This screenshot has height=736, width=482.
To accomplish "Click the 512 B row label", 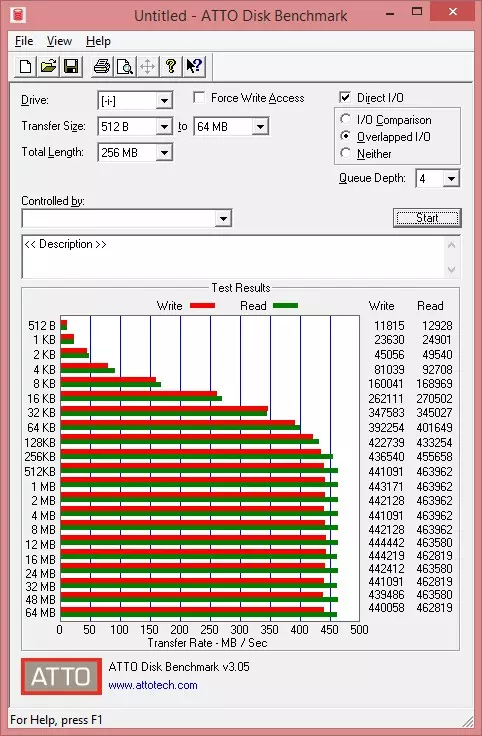I will point(42,325).
